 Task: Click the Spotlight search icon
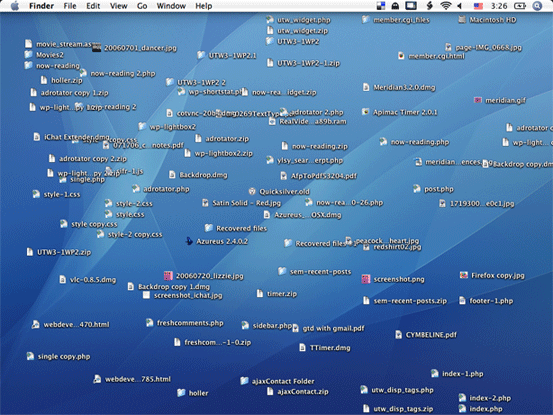537,6
